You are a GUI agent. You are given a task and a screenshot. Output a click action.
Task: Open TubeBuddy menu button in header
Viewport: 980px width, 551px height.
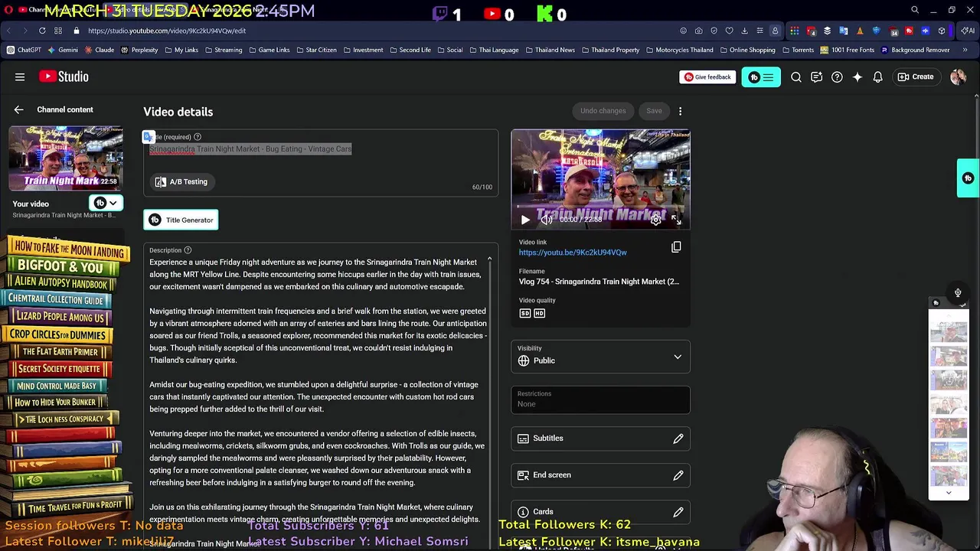761,77
